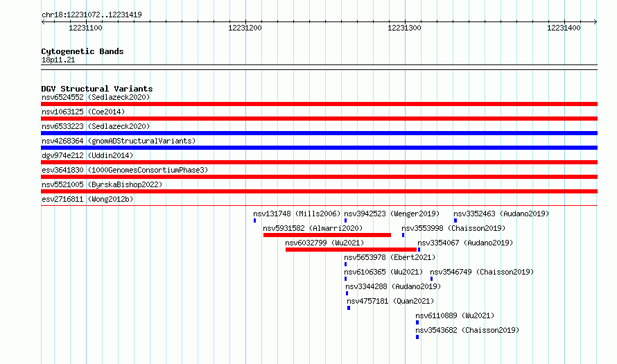Click the Cytogenetic Bands track title
The height and width of the screenshot is (364, 617).
pyautogui.click(x=82, y=51)
